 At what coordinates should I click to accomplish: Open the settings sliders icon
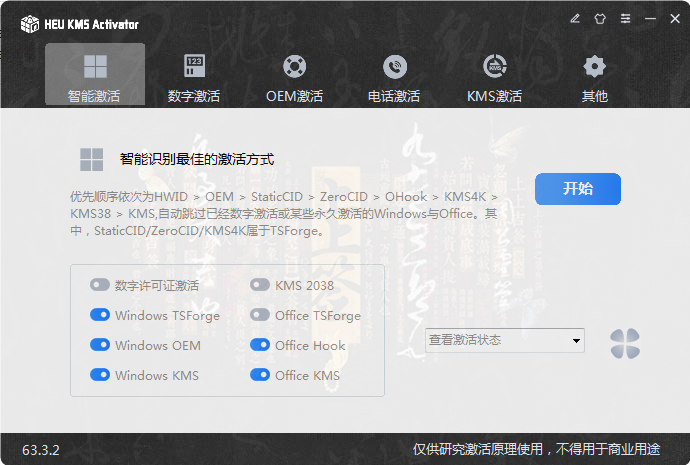pyautogui.click(x=625, y=18)
